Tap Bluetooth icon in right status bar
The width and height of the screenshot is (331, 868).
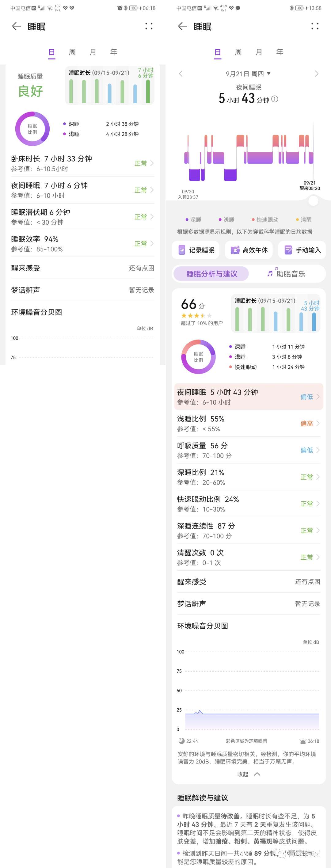(x=291, y=8)
